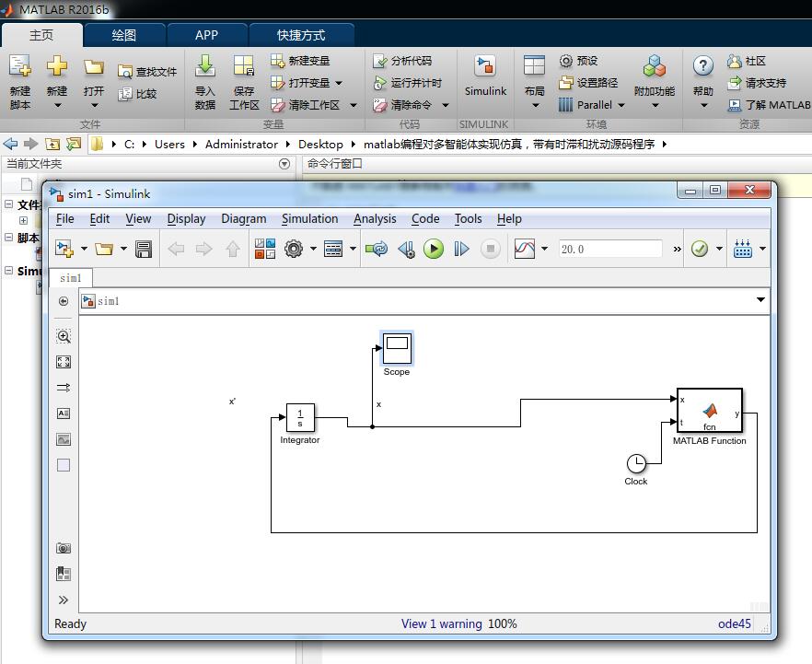This screenshot has height=664, width=812.
Task: Expand palette with double chevron
Action: [x=64, y=600]
